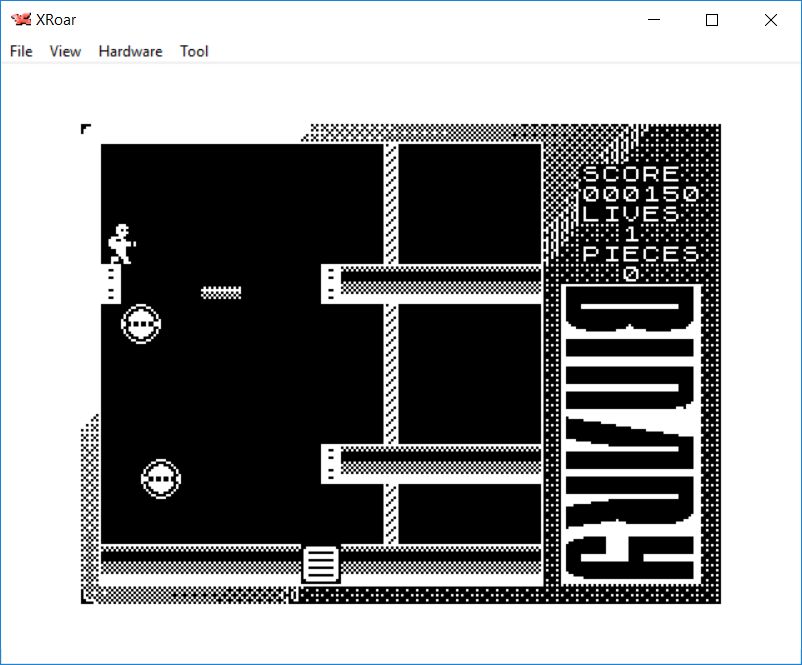Click the score value 000150
This screenshot has height=665, width=802.
tap(640, 194)
